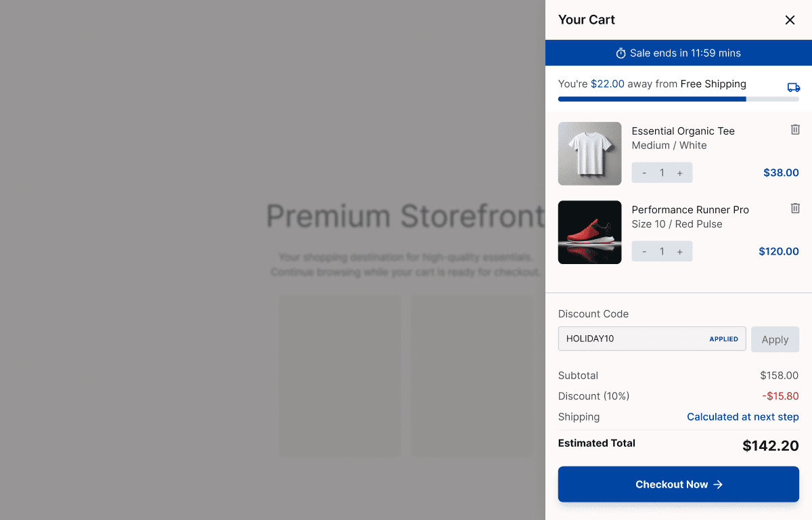Remove the Essential Organic Tee with trash icon
The height and width of the screenshot is (520, 812).
pyautogui.click(x=795, y=129)
